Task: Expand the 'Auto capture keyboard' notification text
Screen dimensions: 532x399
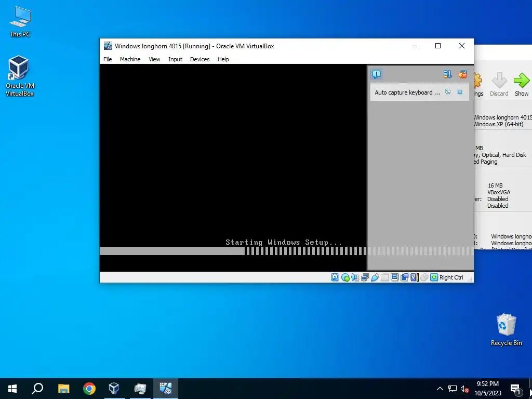Action: coord(407,92)
